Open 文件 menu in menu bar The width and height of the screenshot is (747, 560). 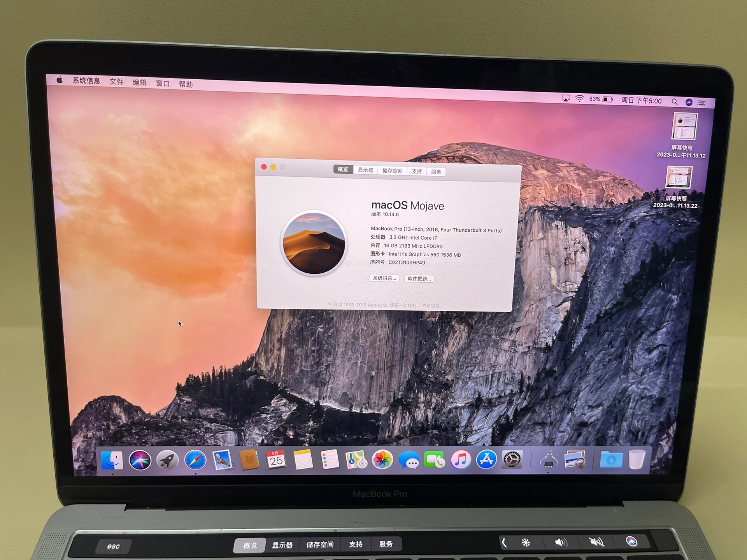(116, 81)
